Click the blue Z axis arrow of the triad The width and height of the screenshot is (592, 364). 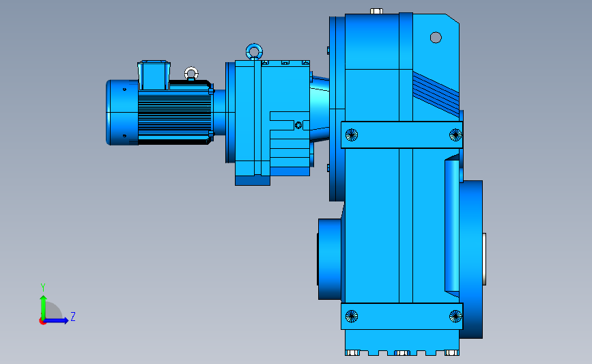click(x=57, y=320)
